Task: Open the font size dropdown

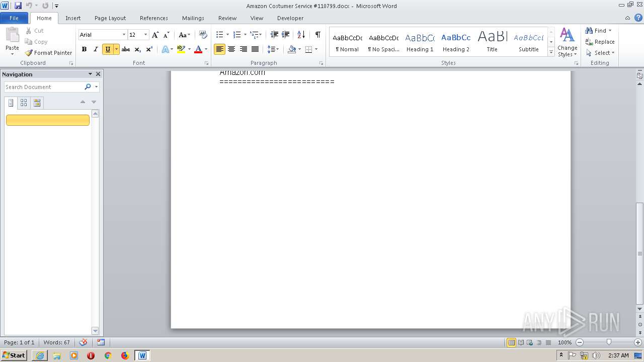Action: tap(146, 35)
